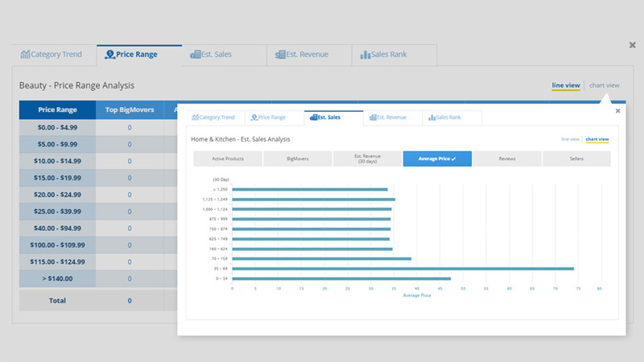Click the popup Category Trend chart icon
This screenshot has height=362, width=644.
click(195, 117)
